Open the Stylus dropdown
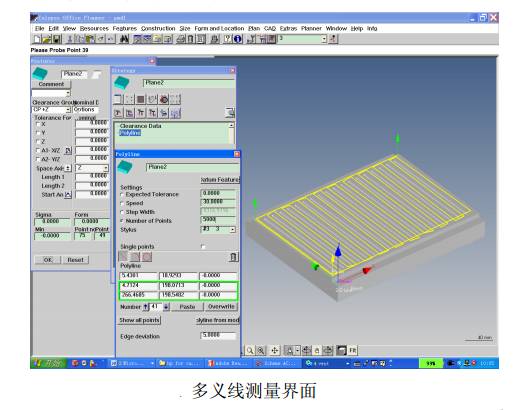This screenshot has width=519, height=410. click(x=232, y=229)
